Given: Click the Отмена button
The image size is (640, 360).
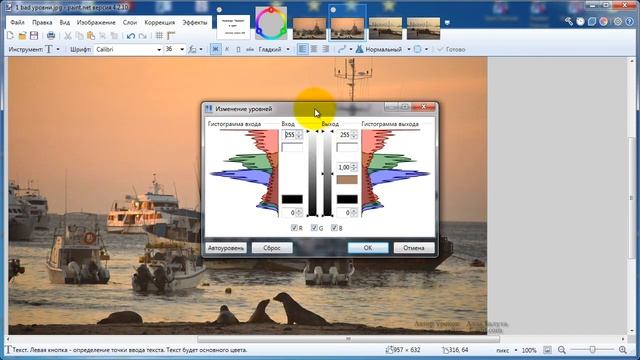Looking at the screenshot, I should tap(414, 248).
